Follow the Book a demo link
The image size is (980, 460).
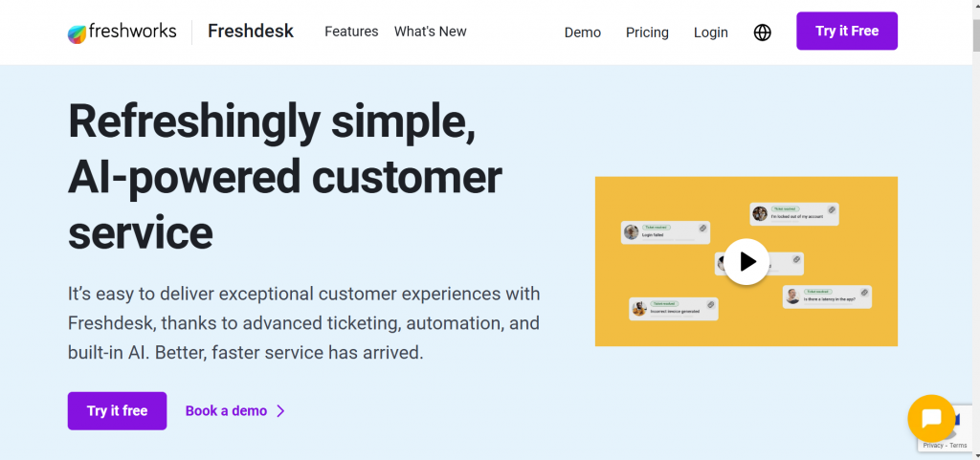[x=226, y=410]
